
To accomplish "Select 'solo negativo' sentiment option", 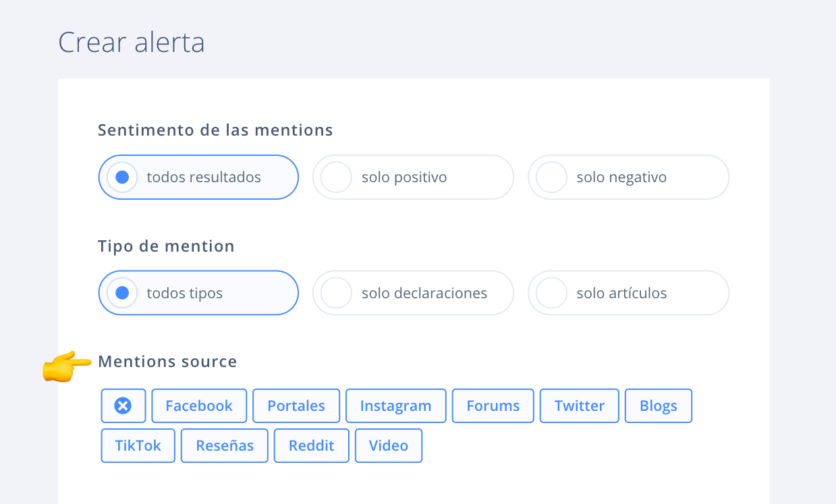I will pos(628,177).
